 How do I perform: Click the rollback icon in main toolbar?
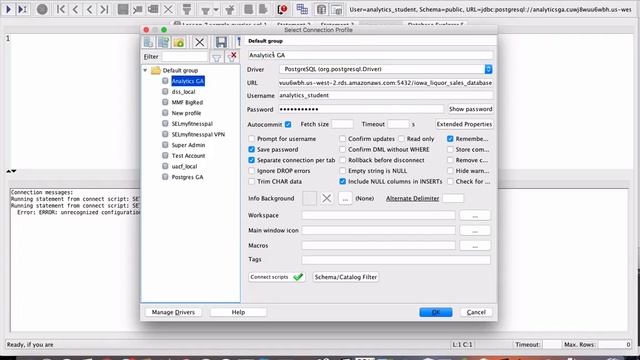coord(263,9)
